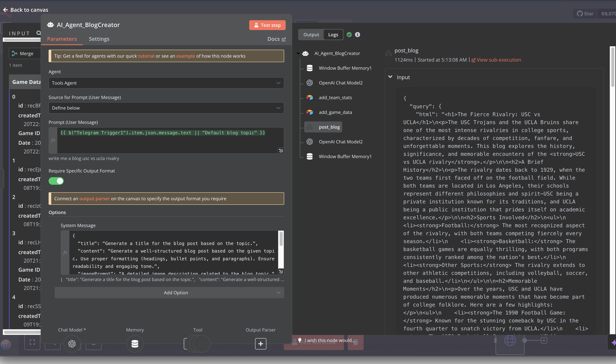Click the robot icon in logs tree
This screenshot has height=364, width=616.
pyautogui.click(x=305, y=53)
